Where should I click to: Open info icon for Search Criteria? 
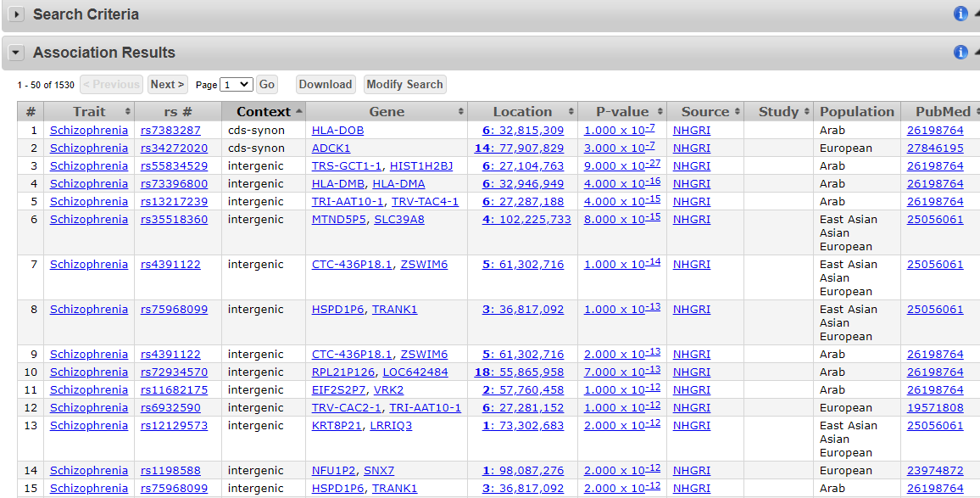click(x=961, y=14)
